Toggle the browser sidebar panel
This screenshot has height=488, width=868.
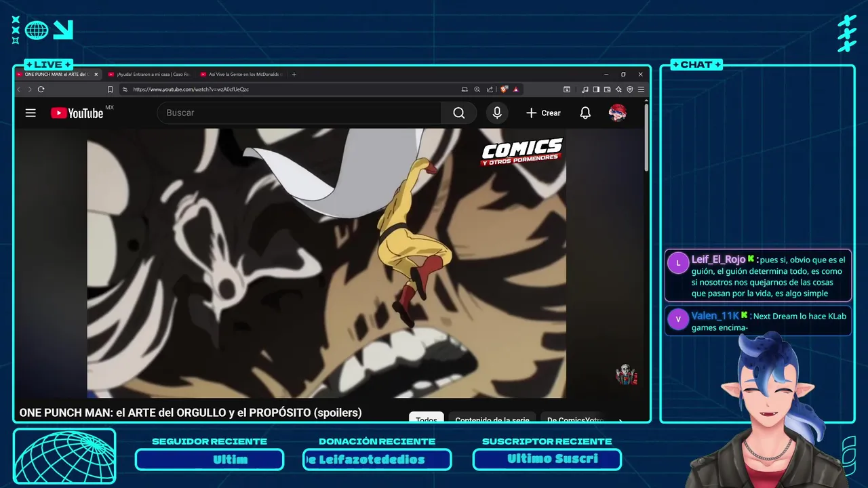point(596,89)
